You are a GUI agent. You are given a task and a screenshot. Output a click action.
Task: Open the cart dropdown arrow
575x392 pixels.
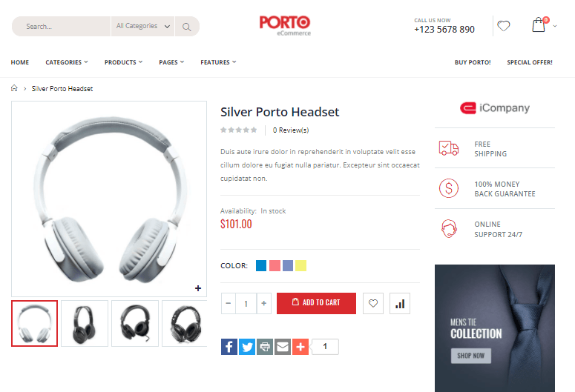pyautogui.click(x=555, y=26)
